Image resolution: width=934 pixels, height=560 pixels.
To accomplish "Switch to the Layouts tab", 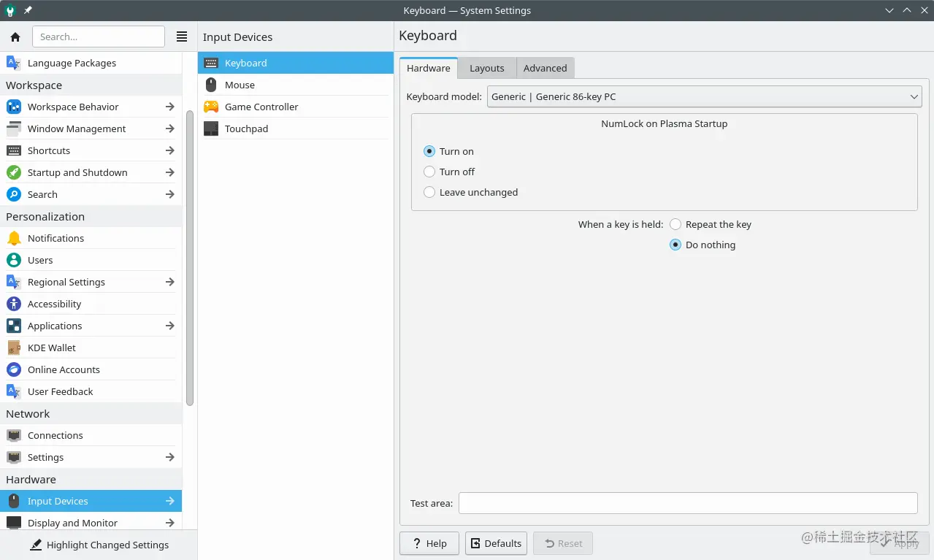I will pyautogui.click(x=487, y=68).
